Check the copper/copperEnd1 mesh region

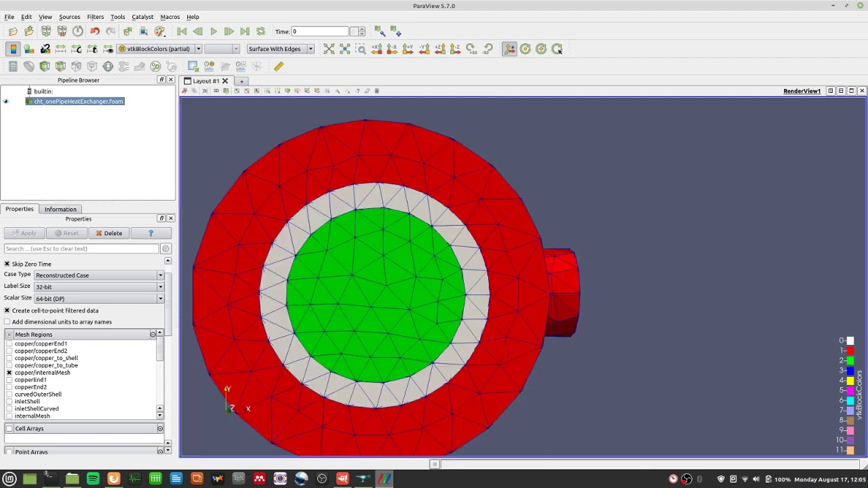click(x=9, y=344)
